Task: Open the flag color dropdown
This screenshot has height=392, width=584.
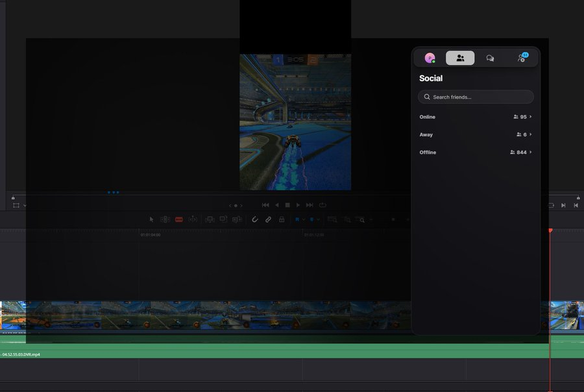Action: [304, 219]
